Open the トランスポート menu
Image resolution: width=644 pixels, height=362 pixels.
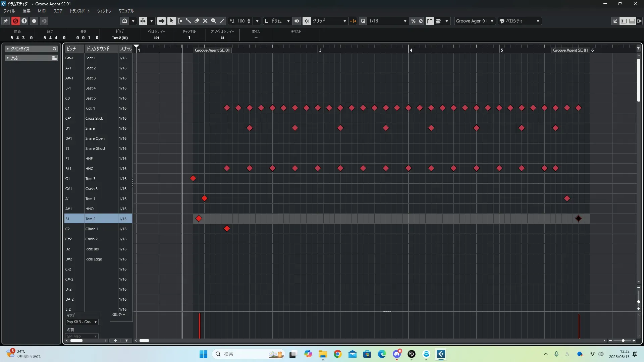click(79, 11)
